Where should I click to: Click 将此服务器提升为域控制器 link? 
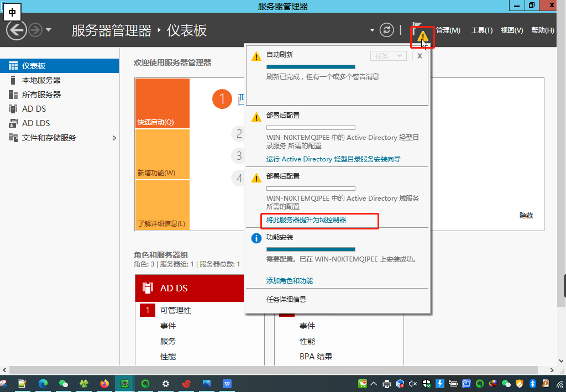(306, 220)
